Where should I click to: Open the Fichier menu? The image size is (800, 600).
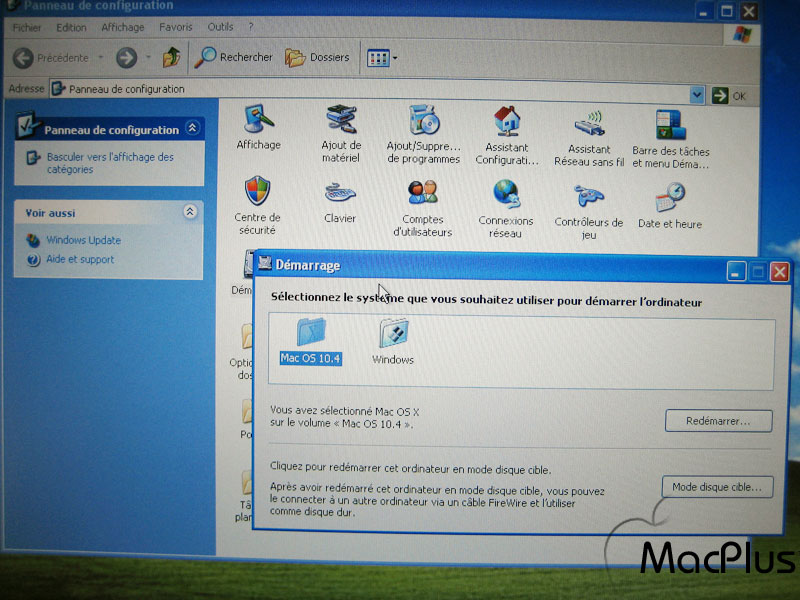pyautogui.click(x=27, y=28)
